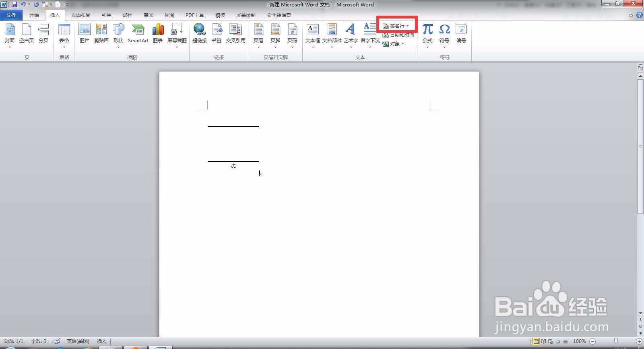
Task: Customize the Quick Access Toolbar dropdown
Action: tap(67, 4)
